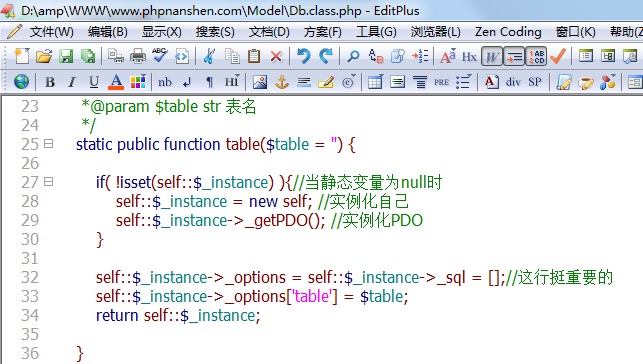The height and width of the screenshot is (364, 643).
Task: Insert SP span tag
Action: (535, 82)
